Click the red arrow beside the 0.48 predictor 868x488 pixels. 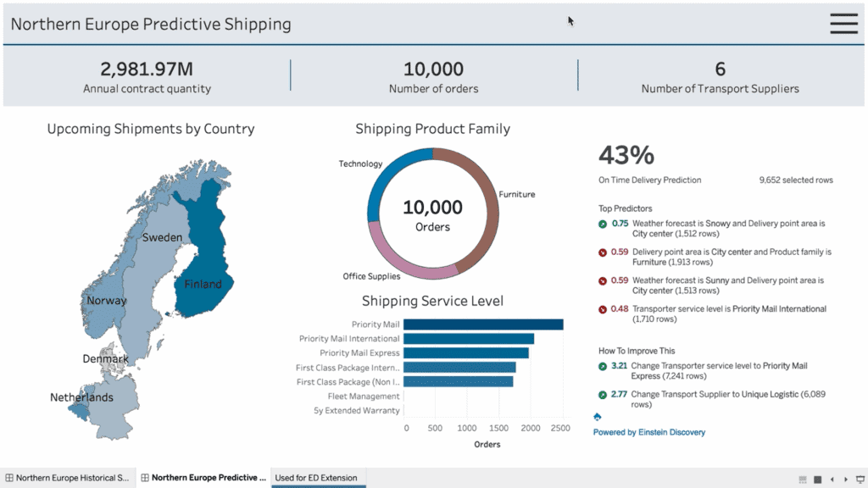click(x=603, y=309)
